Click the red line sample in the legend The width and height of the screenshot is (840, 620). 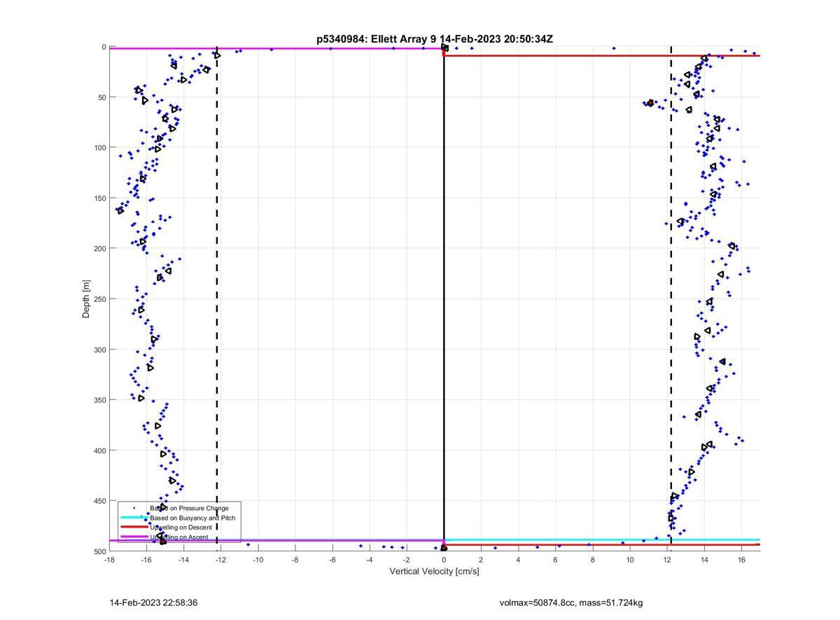[134, 527]
